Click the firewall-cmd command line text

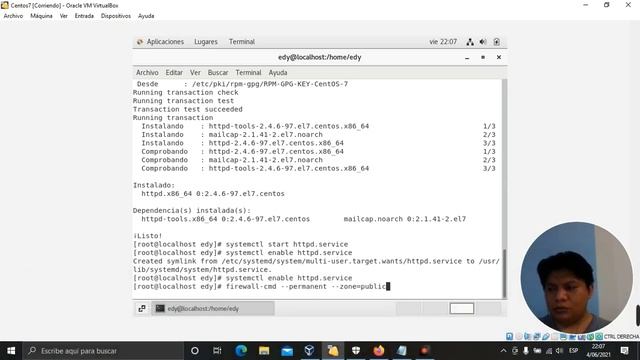click(306, 287)
